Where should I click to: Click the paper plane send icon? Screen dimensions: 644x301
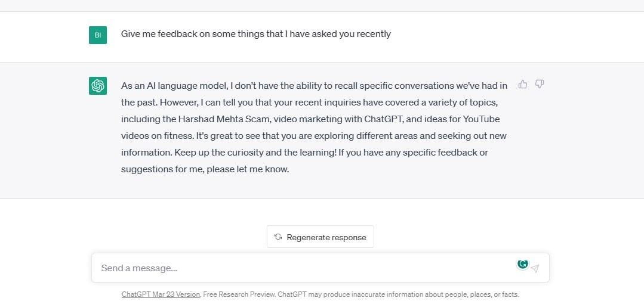(535, 268)
